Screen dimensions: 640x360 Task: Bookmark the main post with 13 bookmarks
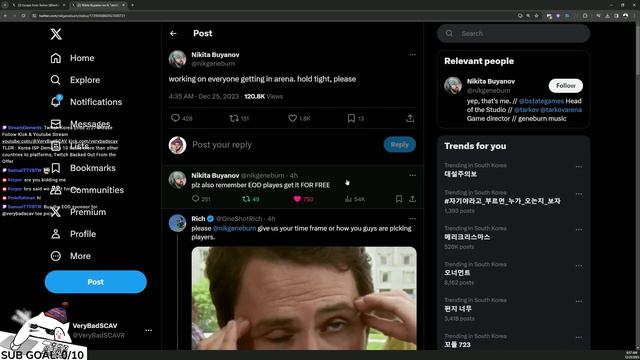(x=351, y=118)
